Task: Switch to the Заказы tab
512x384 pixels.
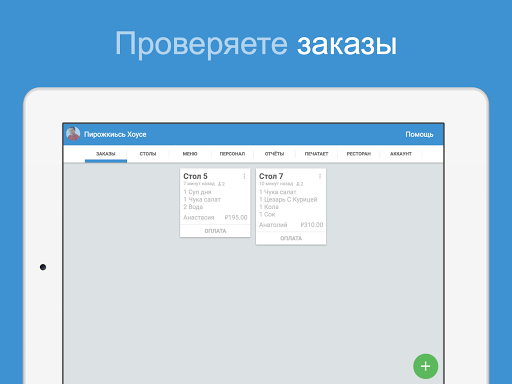Action: [106, 154]
